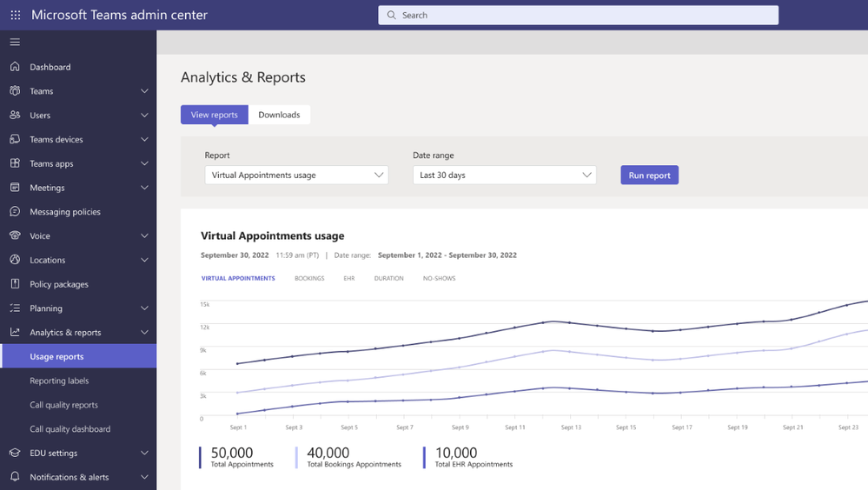
Task: Select the DURATION chart tab
Action: (x=388, y=279)
